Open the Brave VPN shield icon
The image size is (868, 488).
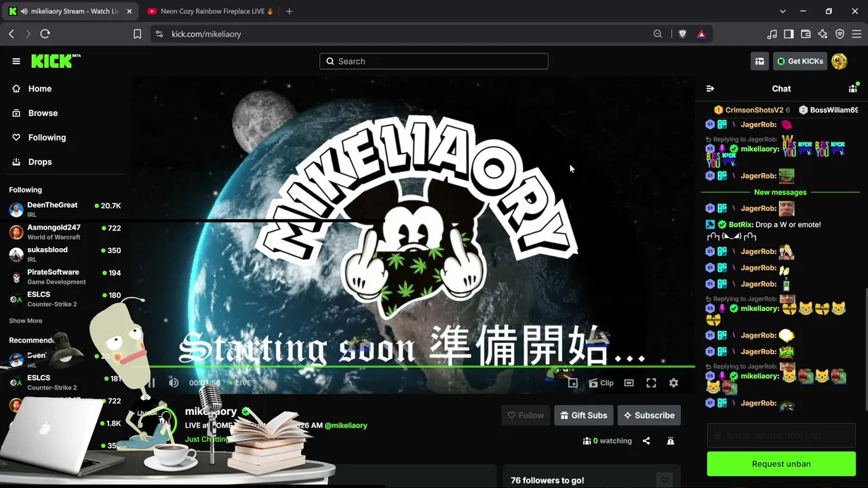point(840,34)
